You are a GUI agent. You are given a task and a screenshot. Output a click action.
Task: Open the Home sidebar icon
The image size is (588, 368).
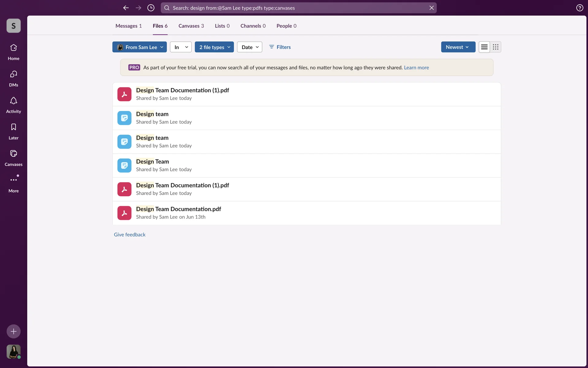[13, 48]
